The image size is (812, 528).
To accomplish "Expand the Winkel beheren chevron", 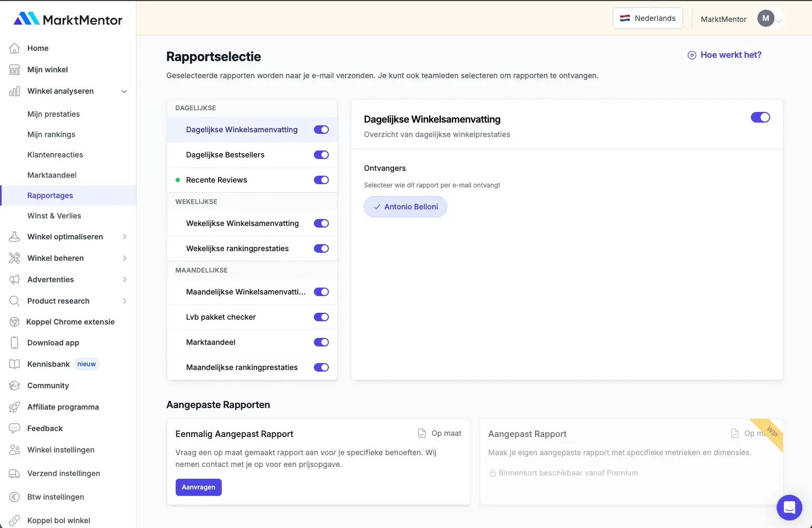I will (x=124, y=258).
